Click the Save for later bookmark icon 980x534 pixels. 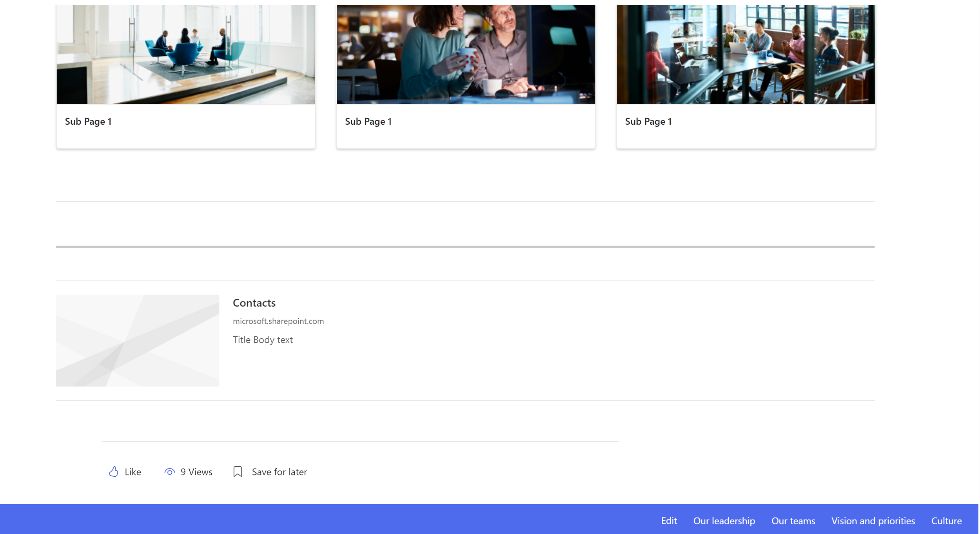tap(238, 471)
